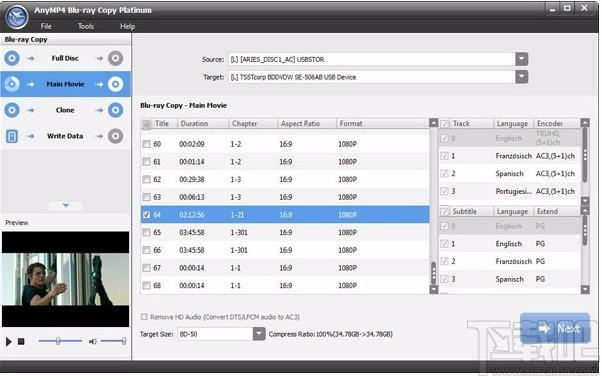Sort titles by Aspect Ratio header
This screenshot has width=602, height=376.
[307, 124]
